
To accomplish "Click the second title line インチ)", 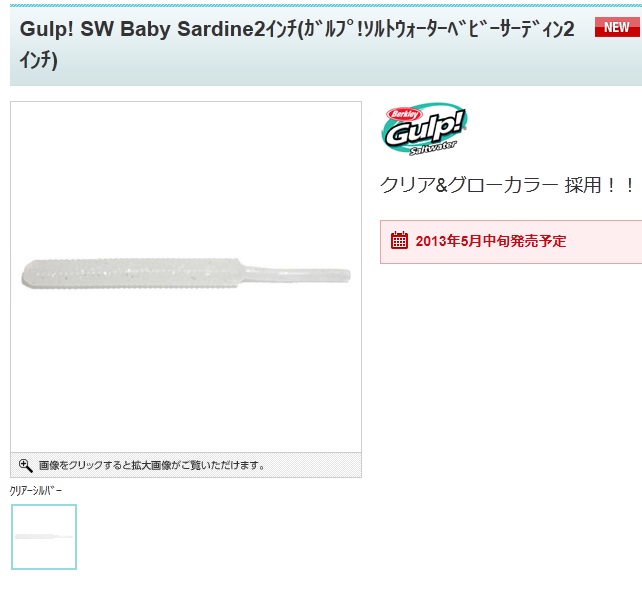I will pyautogui.click(x=38, y=60).
